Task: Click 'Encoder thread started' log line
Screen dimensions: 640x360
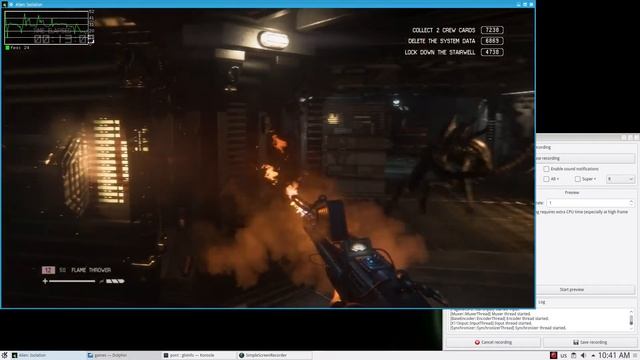Action: [499, 318]
